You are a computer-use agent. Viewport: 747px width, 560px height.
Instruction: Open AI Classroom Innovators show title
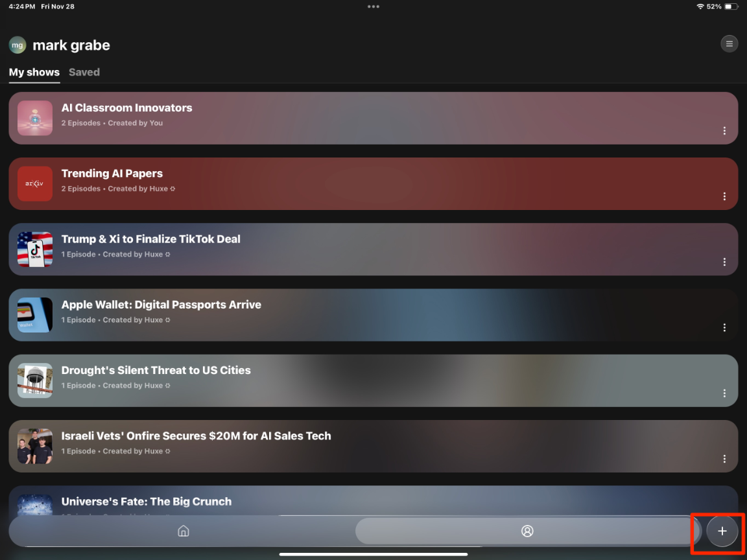tap(126, 108)
